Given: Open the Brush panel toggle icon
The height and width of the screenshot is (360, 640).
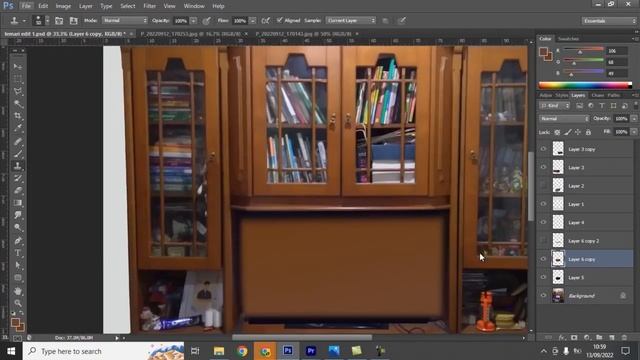Looking at the screenshot, I should 59,20.
